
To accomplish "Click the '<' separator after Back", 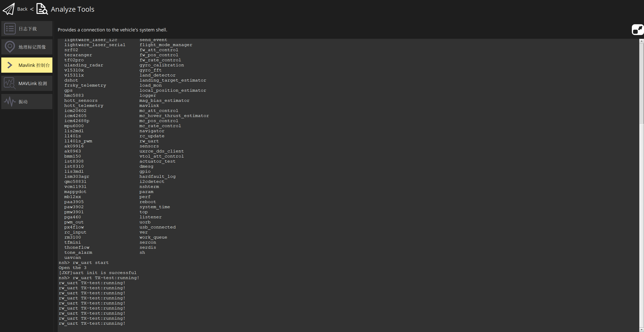I will coord(32,9).
